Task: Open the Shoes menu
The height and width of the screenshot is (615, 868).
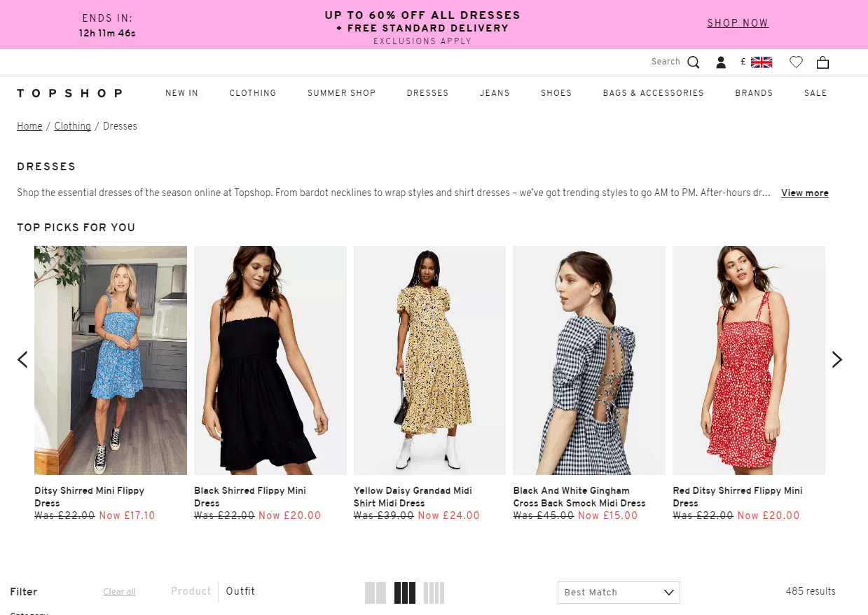Action: coord(556,93)
